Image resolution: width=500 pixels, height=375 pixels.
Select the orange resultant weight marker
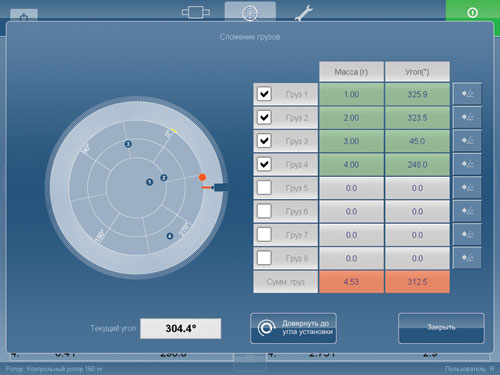(x=202, y=177)
